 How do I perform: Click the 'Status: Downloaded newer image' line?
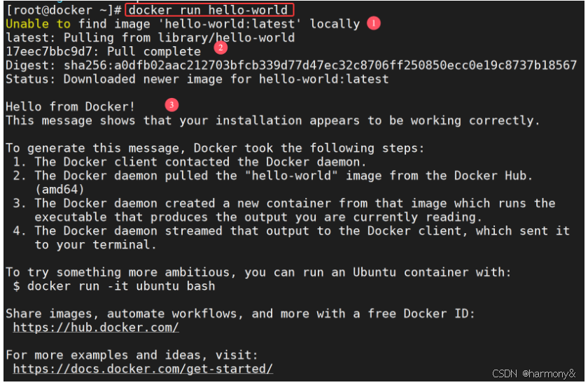197,79
